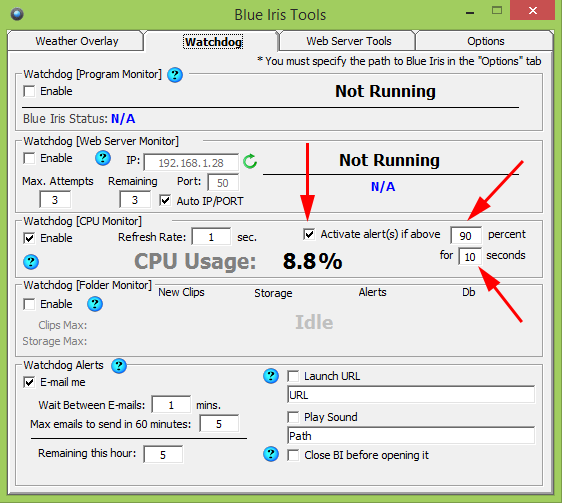Click the Db column label
This screenshot has width=562, height=503.
tap(468, 292)
